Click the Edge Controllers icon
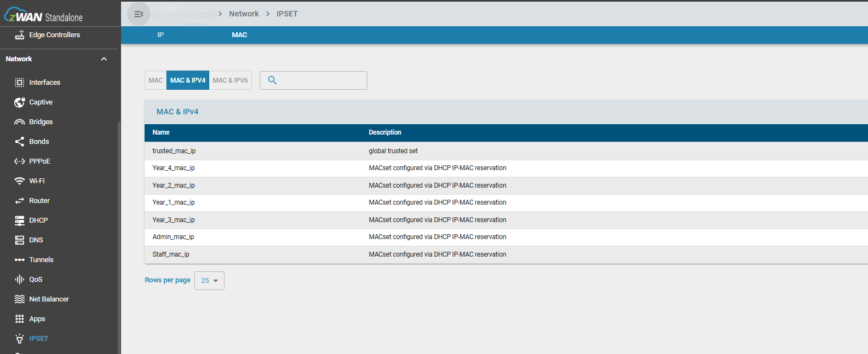Screen dimensions: 868x354 pyautogui.click(x=20, y=35)
